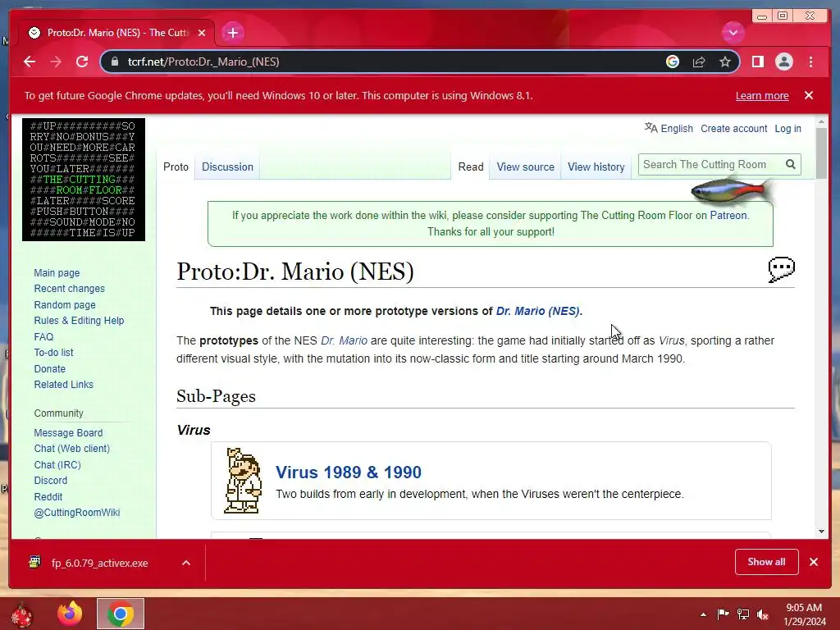Open Action Center flag icon
Image resolution: width=840 pixels, height=630 pixels.
point(723,614)
